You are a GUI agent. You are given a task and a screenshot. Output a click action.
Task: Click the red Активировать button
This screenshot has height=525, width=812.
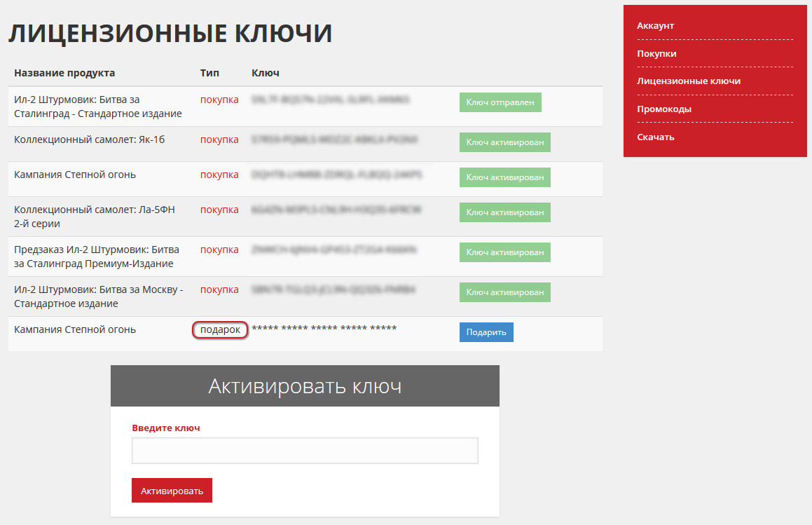click(x=172, y=490)
